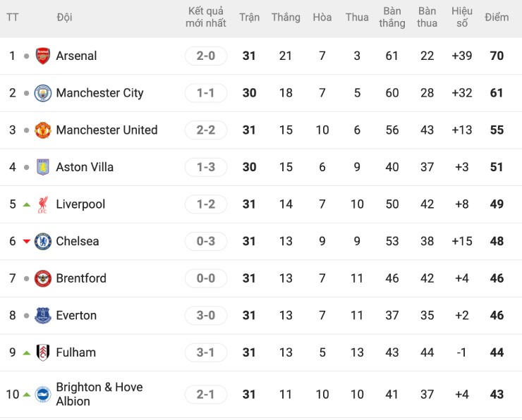This screenshot has width=522, height=420.
Task: Click the Liverpool club crest icon
Action: (43, 204)
